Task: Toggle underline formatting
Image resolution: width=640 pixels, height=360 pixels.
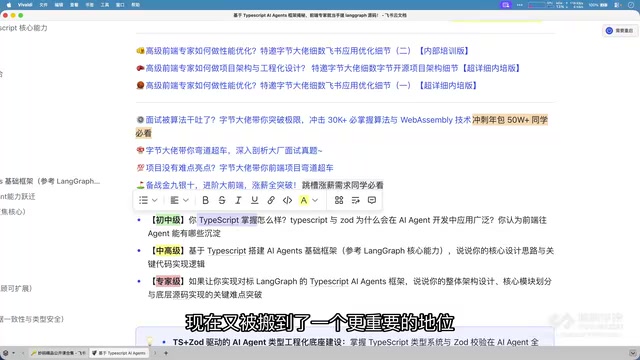Action: pos(255,200)
